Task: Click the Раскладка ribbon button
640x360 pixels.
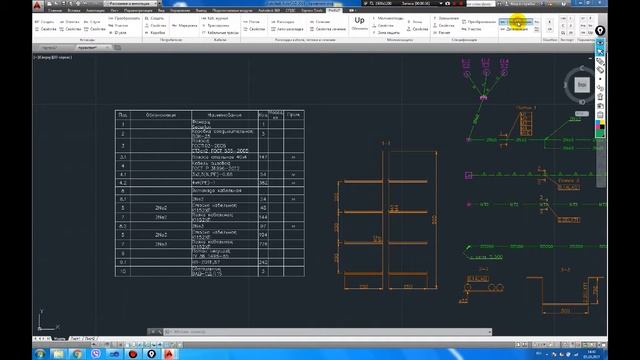Action: click(x=283, y=22)
